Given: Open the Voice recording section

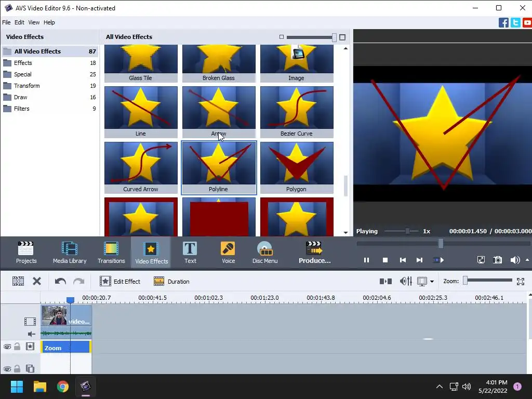Looking at the screenshot, I should (228, 252).
